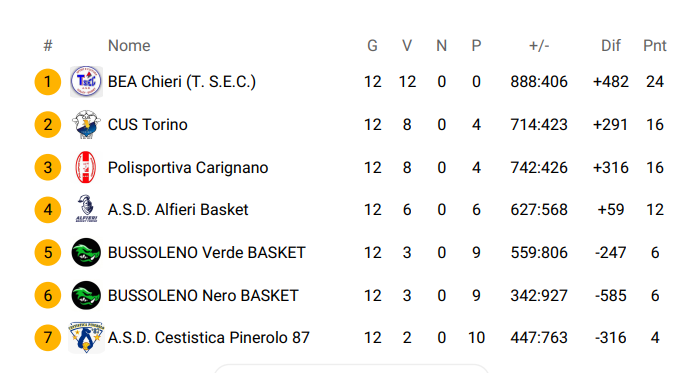Viewport: 697px width, 373px height.
Task: Sort by the Pnt column header
Action: pyautogui.click(x=655, y=45)
